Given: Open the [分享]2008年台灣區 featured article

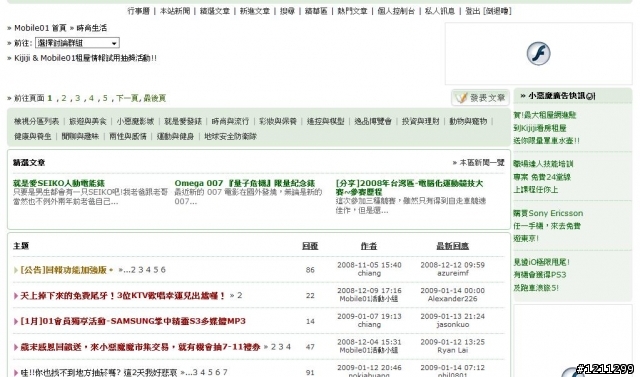Looking at the screenshot, I should tap(409, 187).
